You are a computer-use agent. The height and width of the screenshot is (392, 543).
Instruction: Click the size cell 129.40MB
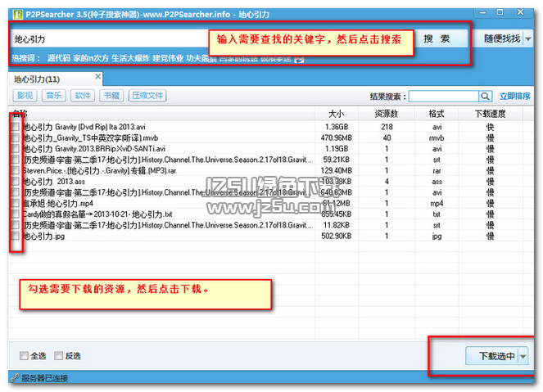pyautogui.click(x=337, y=170)
